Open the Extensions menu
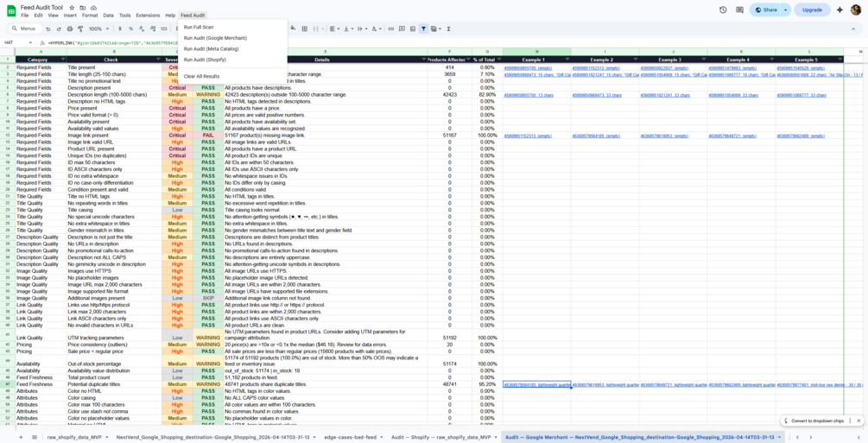Image resolution: width=868 pixels, height=443 pixels. click(x=148, y=16)
